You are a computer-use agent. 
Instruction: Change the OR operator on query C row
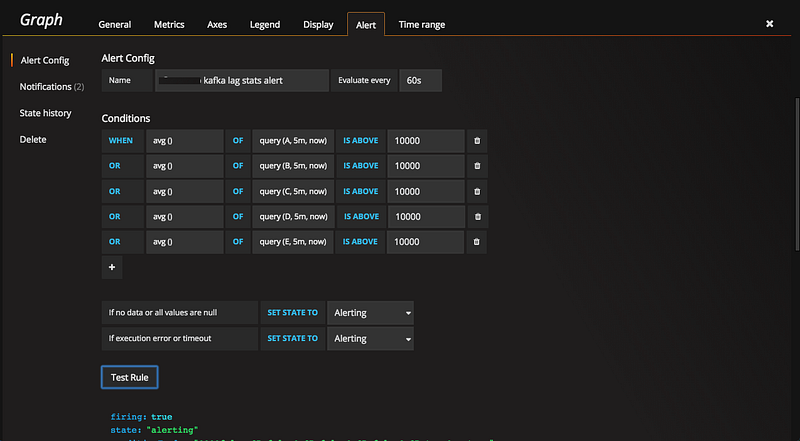(122, 191)
